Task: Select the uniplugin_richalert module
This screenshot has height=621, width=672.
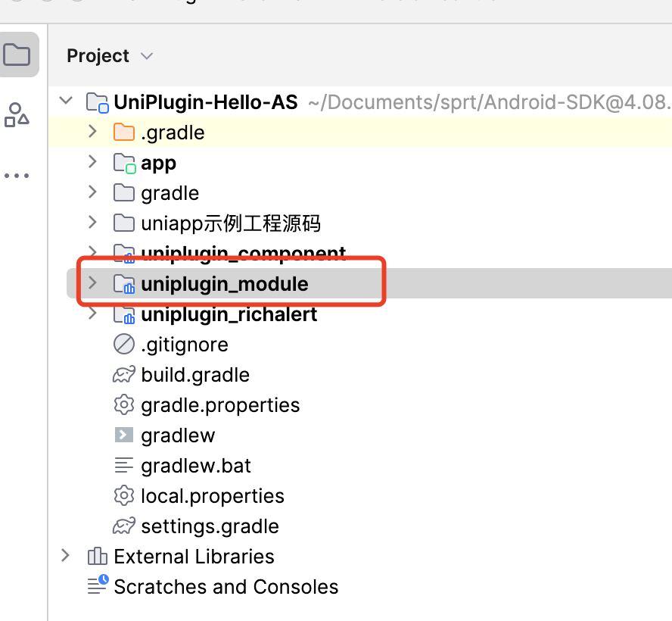Action: coord(229,314)
